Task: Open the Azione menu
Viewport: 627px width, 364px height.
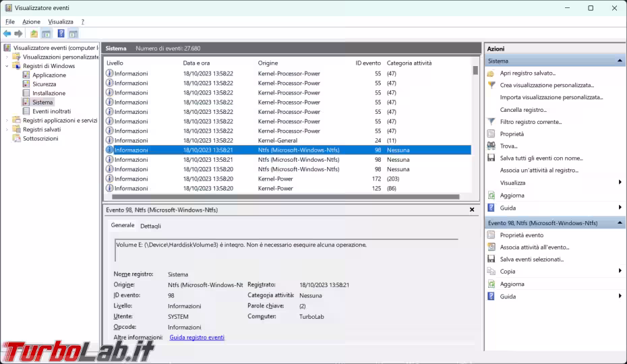Action: pos(31,22)
